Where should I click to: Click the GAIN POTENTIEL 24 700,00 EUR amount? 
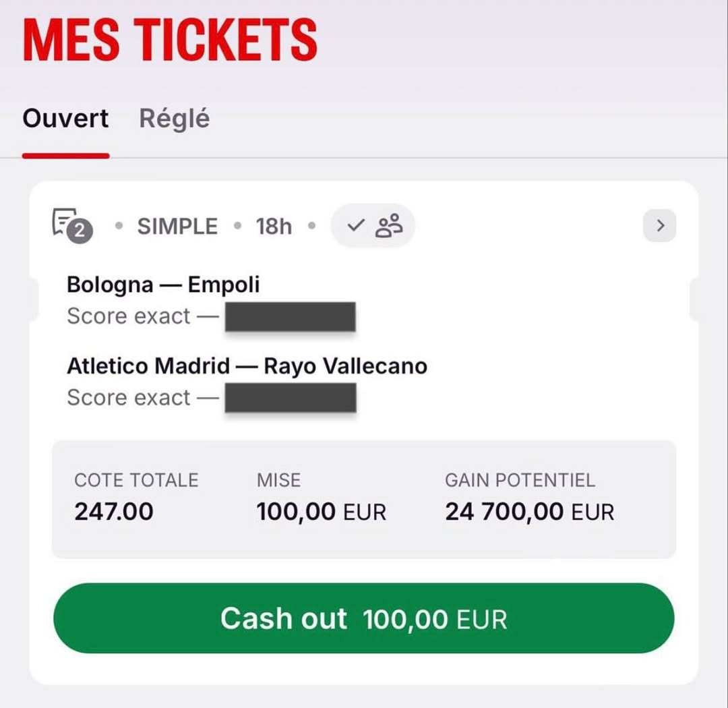530,512
